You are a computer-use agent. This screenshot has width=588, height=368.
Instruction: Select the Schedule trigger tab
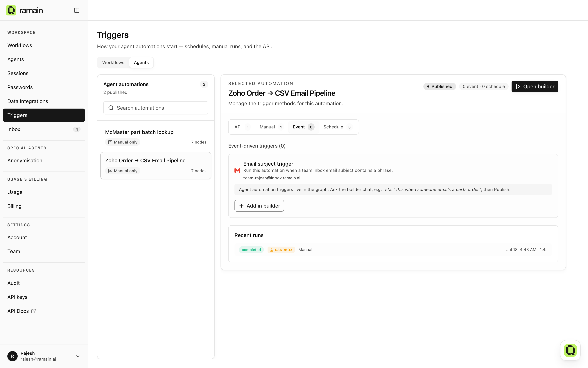pos(338,127)
